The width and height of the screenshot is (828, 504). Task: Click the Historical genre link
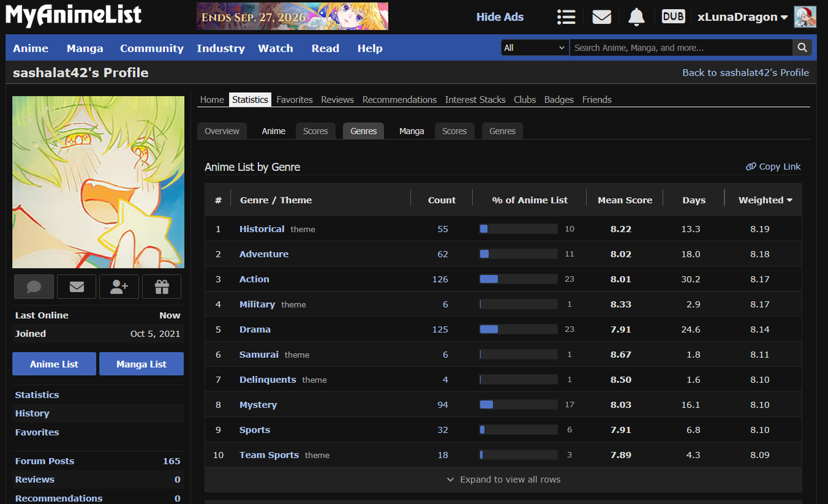click(x=262, y=229)
